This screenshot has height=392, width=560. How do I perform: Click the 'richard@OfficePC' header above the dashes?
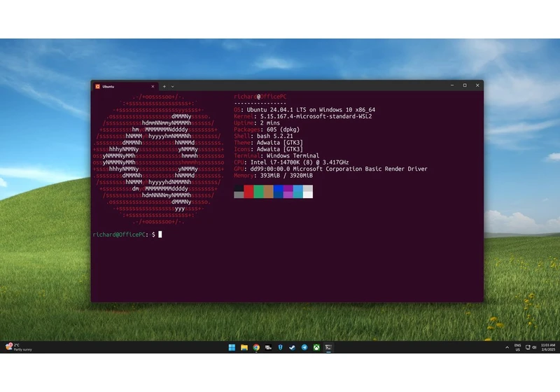(260, 97)
